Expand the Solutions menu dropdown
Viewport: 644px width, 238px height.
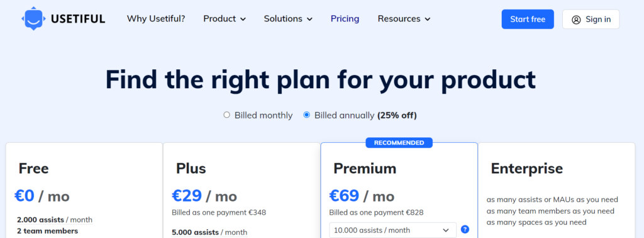288,19
